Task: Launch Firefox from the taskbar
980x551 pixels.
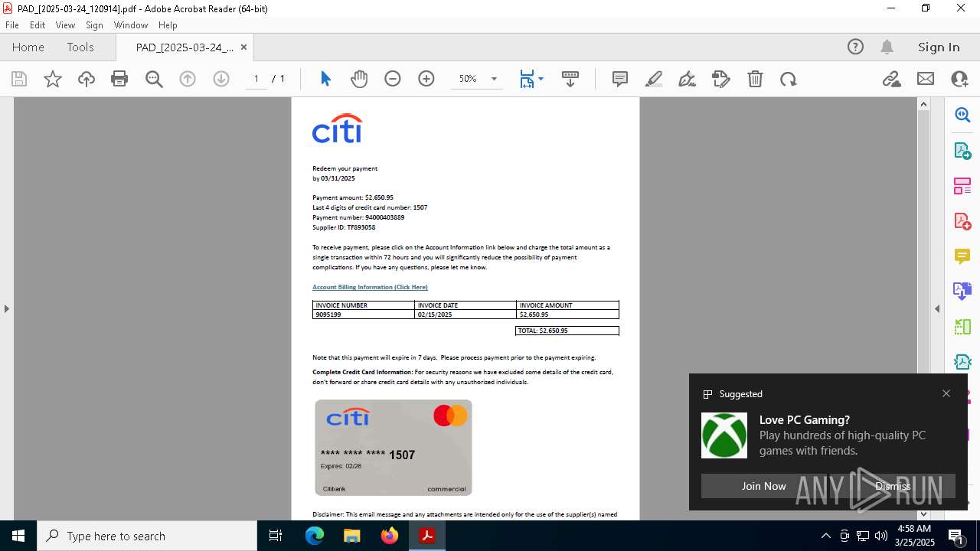Action: [390, 536]
